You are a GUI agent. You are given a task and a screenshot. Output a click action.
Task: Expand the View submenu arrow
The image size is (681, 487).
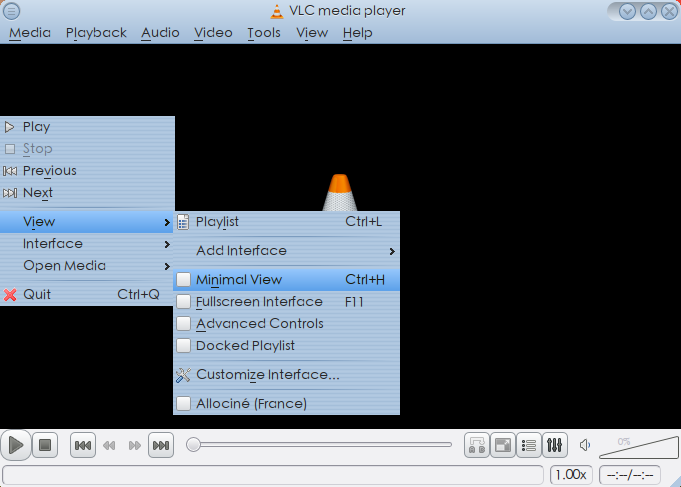[x=167, y=222]
